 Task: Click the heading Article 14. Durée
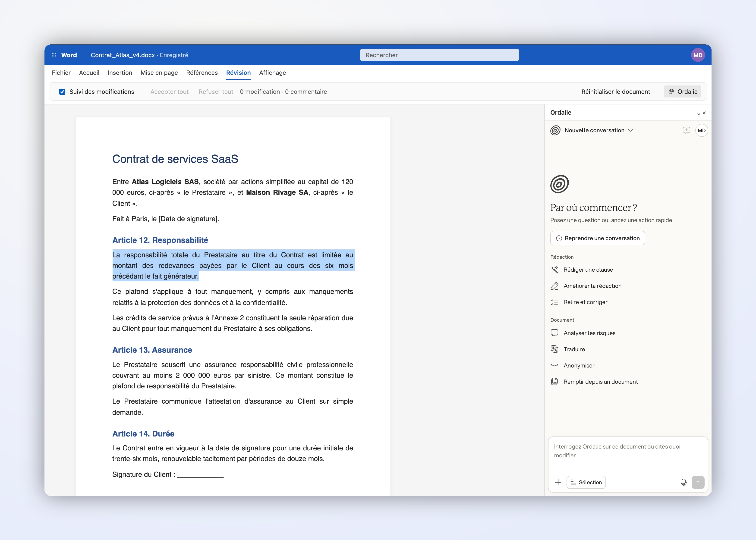(x=143, y=433)
